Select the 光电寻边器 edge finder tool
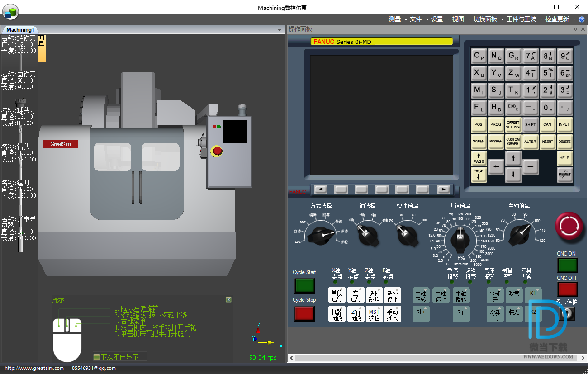Screen dimensions: 588x374 pos(19,228)
